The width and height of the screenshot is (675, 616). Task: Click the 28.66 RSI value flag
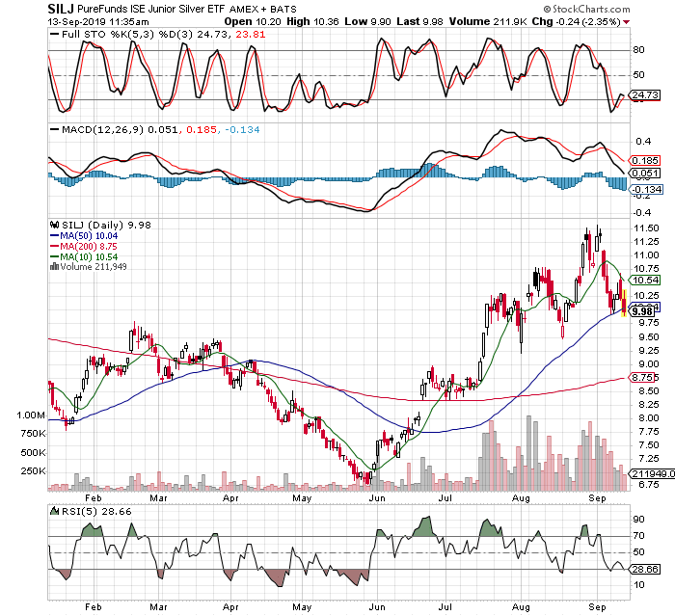click(x=644, y=570)
